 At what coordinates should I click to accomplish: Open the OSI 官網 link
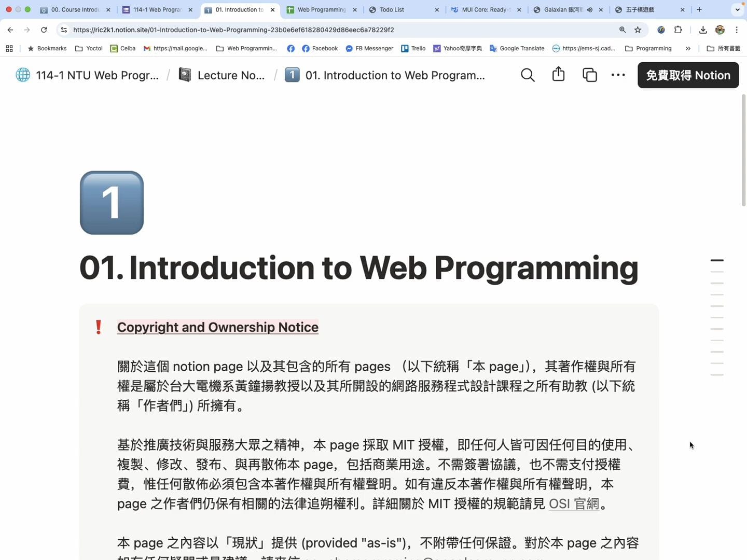[574, 504]
